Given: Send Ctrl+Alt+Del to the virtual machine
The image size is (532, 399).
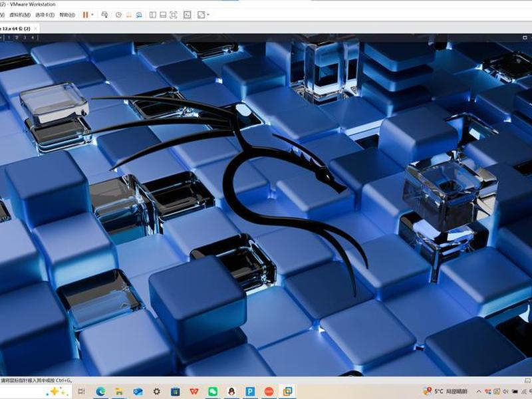Looking at the screenshot, I should coord(105,15).
